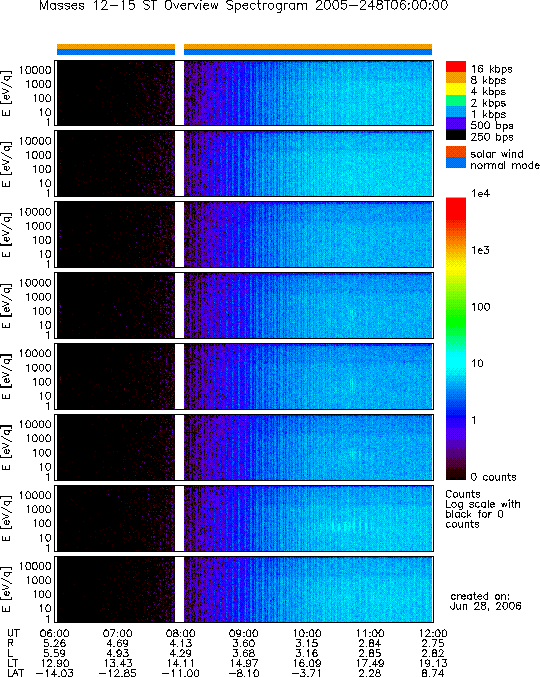The height and width of the screenshot is (677, 540).
Task: Click the normal mode legend swatch
Action: coord(456,163)
